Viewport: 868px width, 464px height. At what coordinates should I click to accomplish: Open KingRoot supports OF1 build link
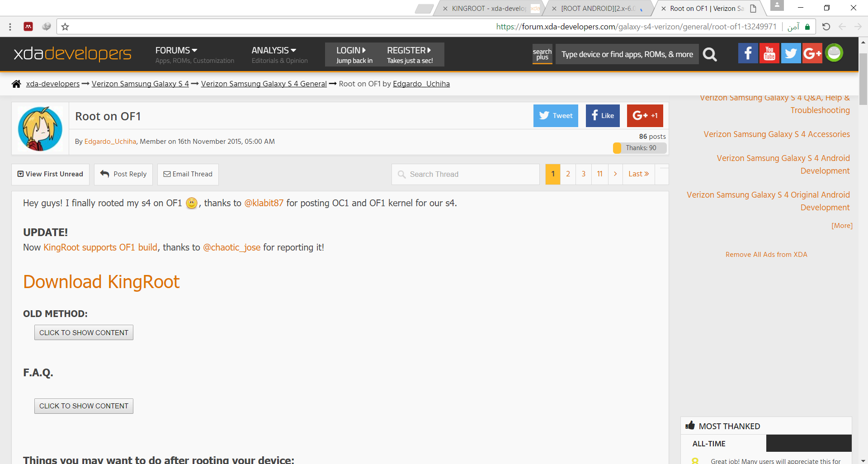(x=100, y=247)
